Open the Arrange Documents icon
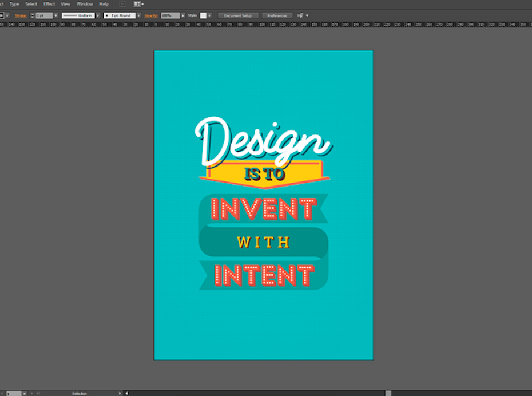Image resolution: width=532 pixels, height=396 pixels. coord(138,4)
